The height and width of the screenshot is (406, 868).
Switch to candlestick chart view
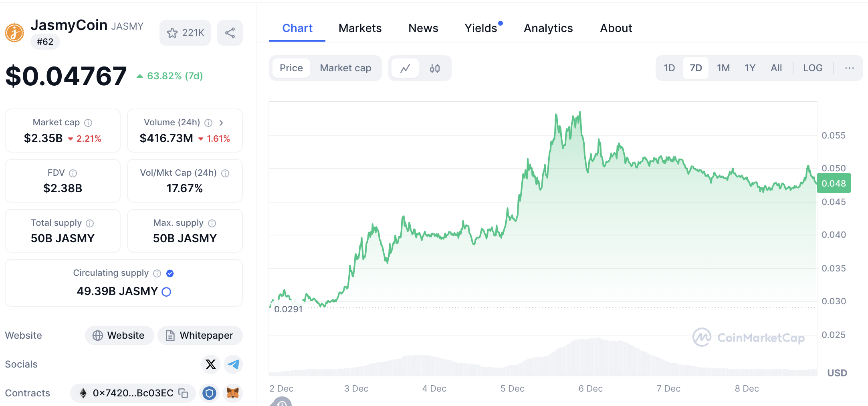[434, 68]
